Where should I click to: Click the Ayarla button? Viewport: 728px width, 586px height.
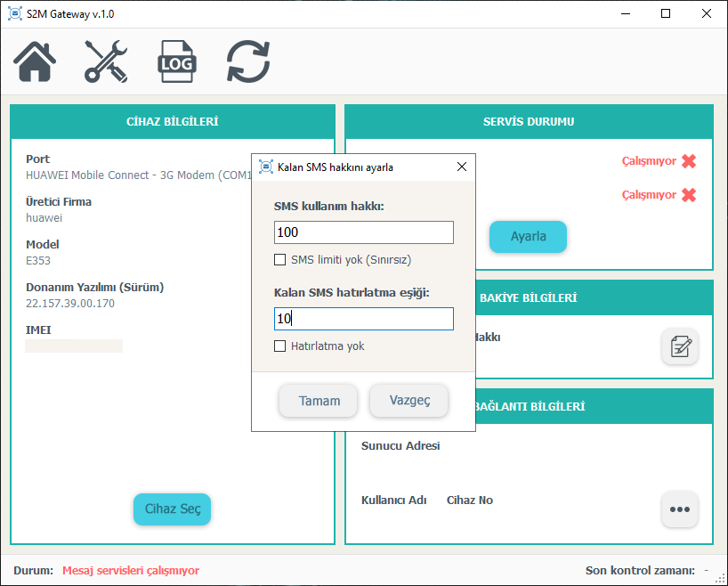click(528, 237)
